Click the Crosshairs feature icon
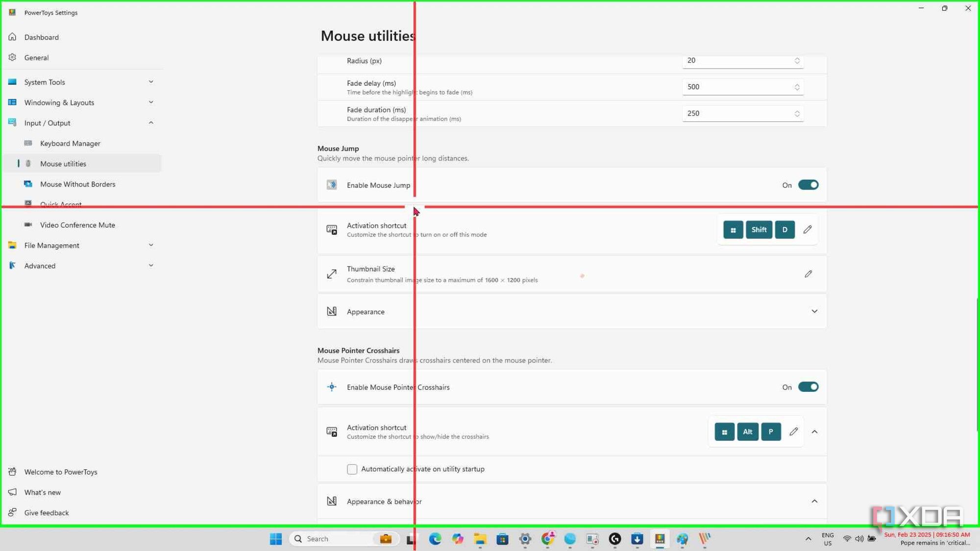This screenshot has width=980, height=551. (x=332, y=387)
